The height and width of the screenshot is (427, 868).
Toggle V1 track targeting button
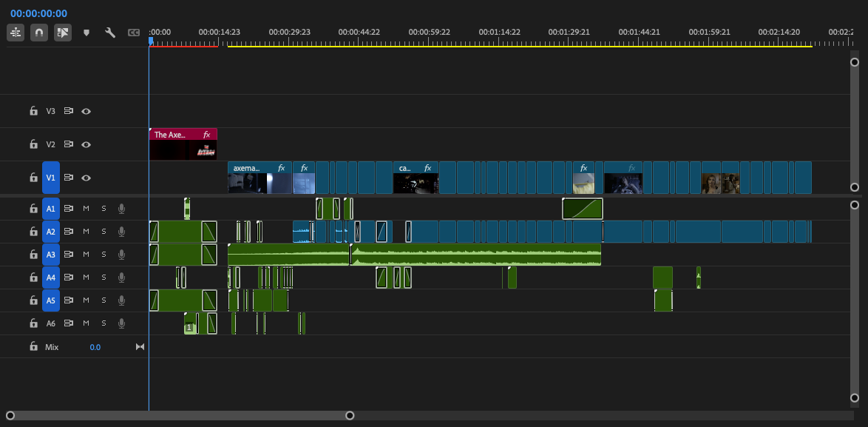[x=51, y=178]
